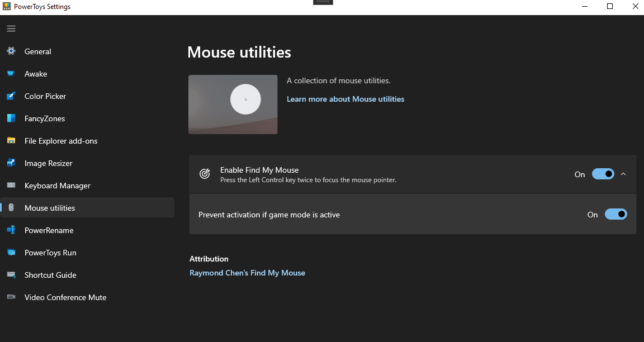This screenshot has height=342, width=644.
Task: Disable the Enable Find My Mouse toggle
Action: [603, 174]
